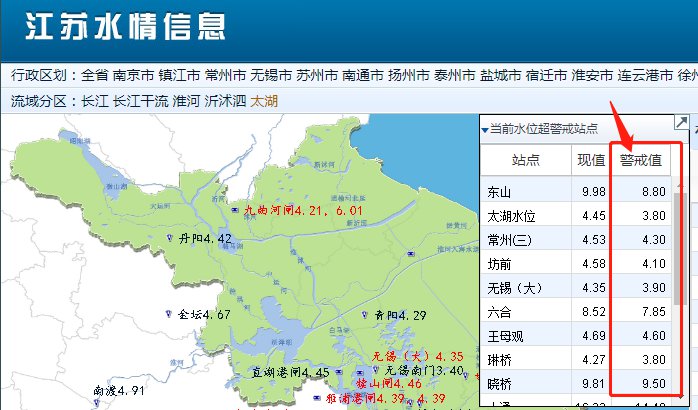Select the 琳桥 station row
The height and width of the screenshot is (410, 698).
(576, 360)
